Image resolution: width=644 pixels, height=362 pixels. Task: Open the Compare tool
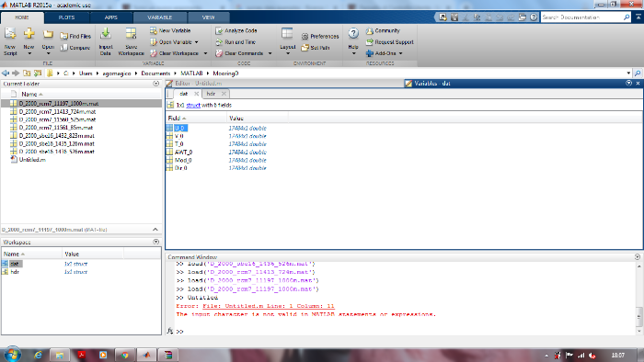[x=75, y=48]
